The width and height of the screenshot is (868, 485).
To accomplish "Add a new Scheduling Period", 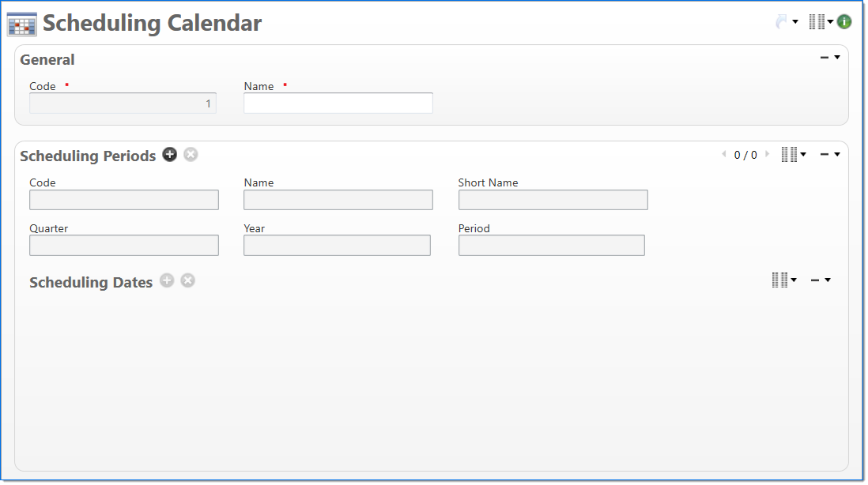I will pos(170,155).
